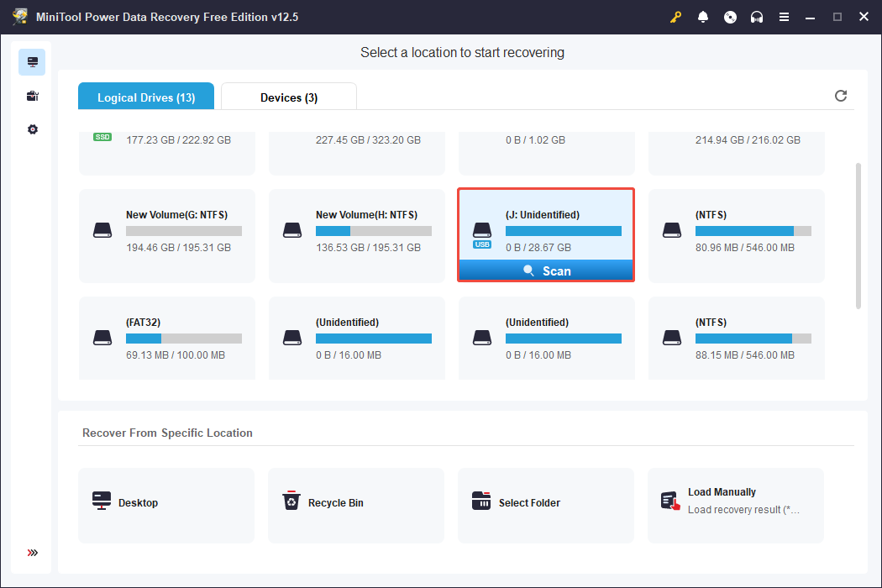The height and width of the screenshot is (588, 882).
Task: Choose Desktop recovery location
Action: (166, 506)
